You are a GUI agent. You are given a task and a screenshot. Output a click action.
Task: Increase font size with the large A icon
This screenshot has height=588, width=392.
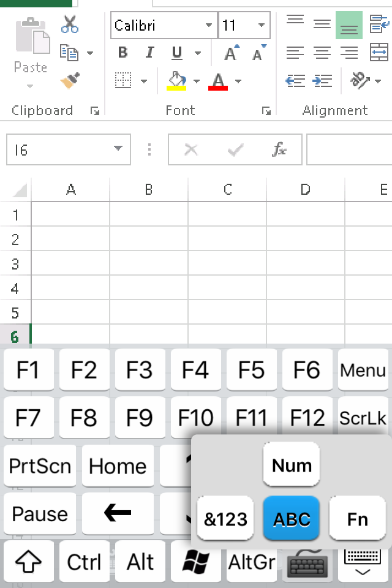[x=230, y=53]
